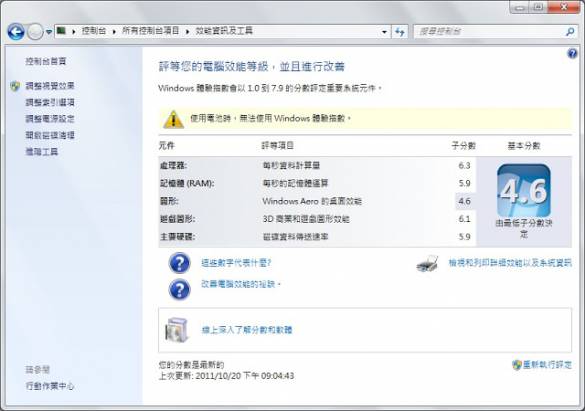Click the 重新執行評定 re-run assessment link

(547, 364)
